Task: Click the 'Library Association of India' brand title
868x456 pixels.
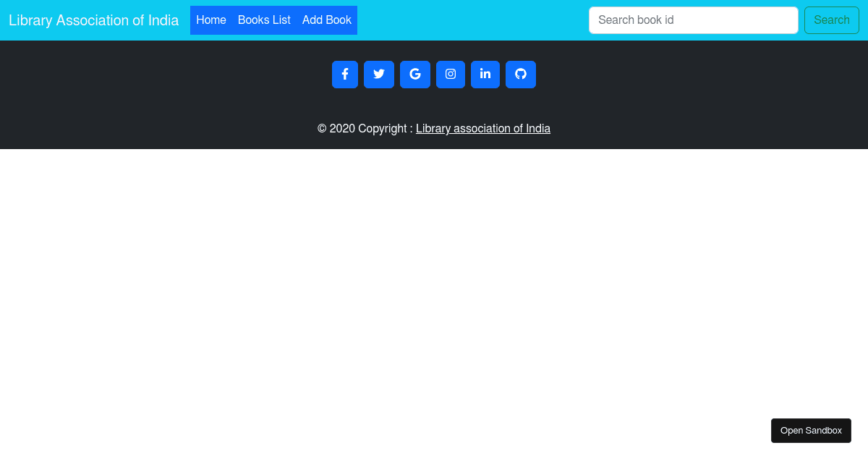Action: coord(93,20)
